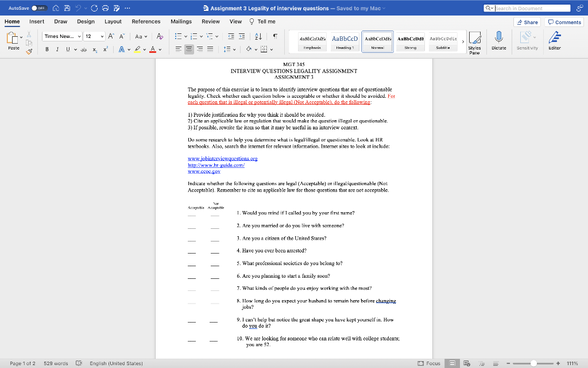
Task: Apply the Sort tool
Action: click(x=258, y=36)
